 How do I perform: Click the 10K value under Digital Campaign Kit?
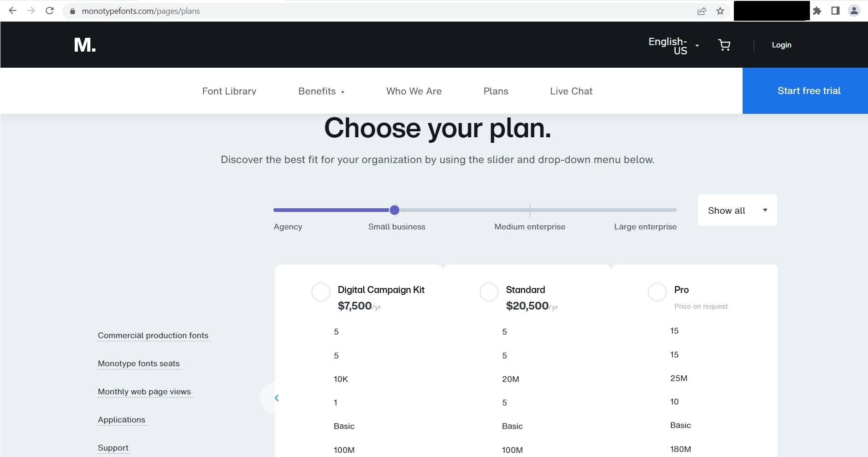pos(341,379)
